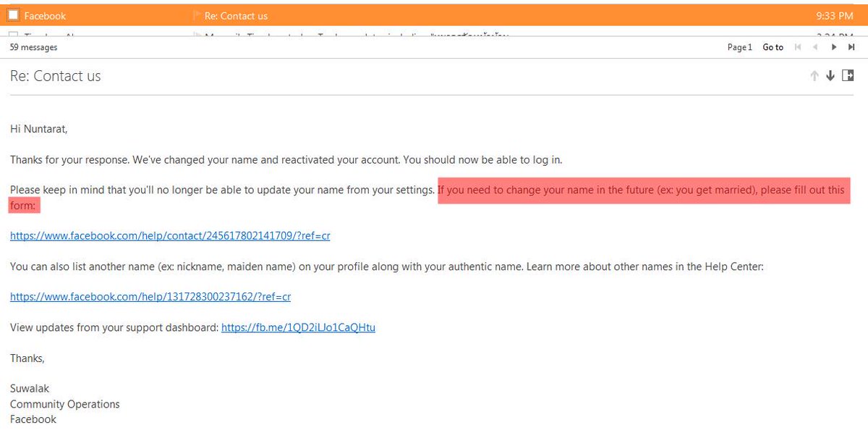Click the Go to page control
868x433 pixels.
tap(773, 47)
